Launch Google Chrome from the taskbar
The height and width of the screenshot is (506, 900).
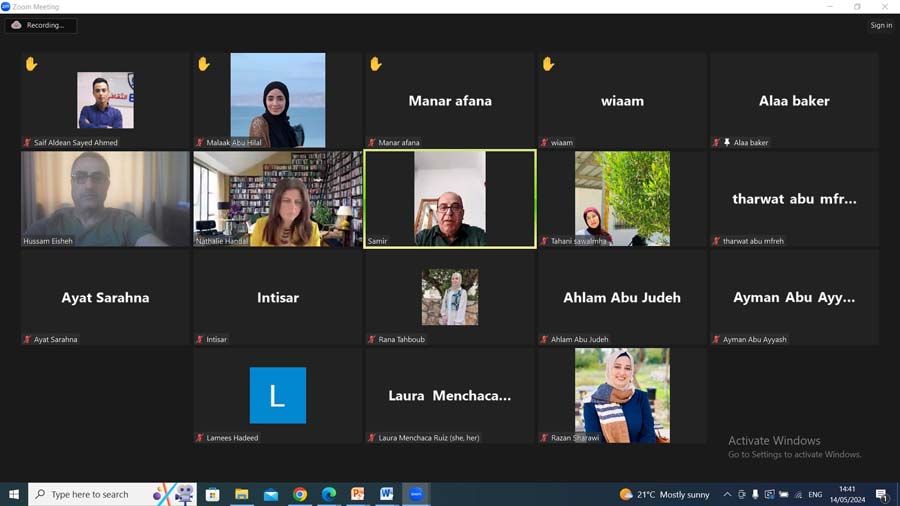(299, 494)
